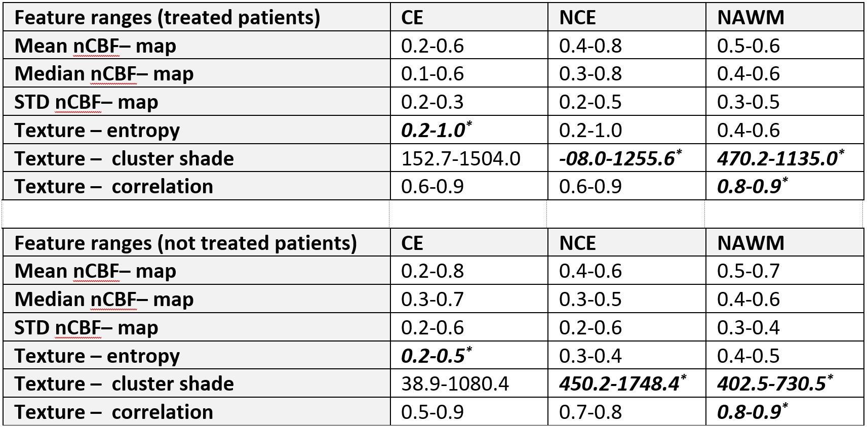
Task: Click the "Feature ranges (treated patients)" header cell
Action: point(167,18)
